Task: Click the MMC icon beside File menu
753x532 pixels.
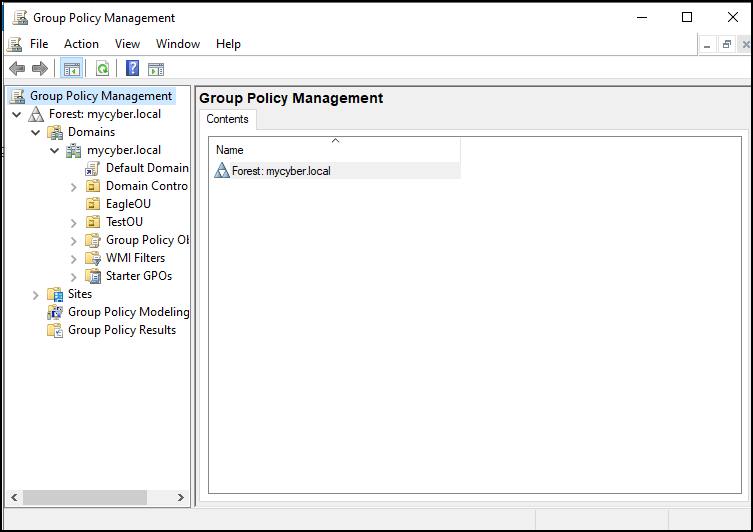Action: 14,44
